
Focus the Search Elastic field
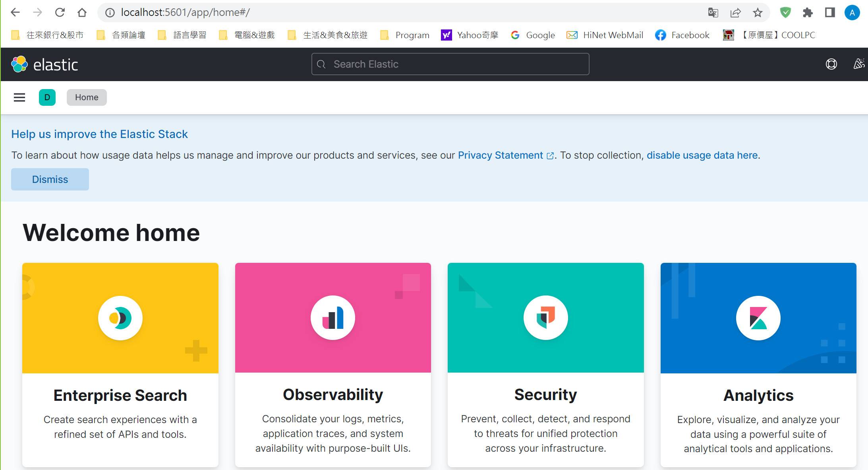pyautogui.click(x=450, y=64)
